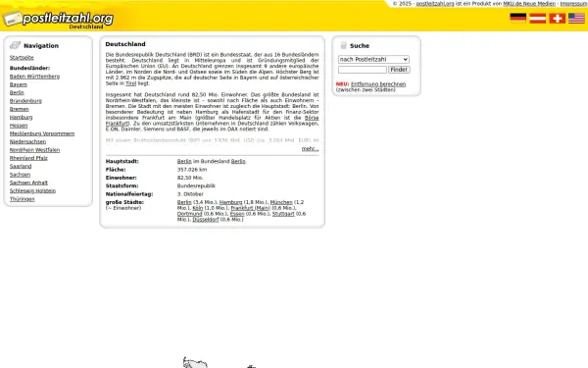Open Sachsen in navigation

tap(20, 175)
